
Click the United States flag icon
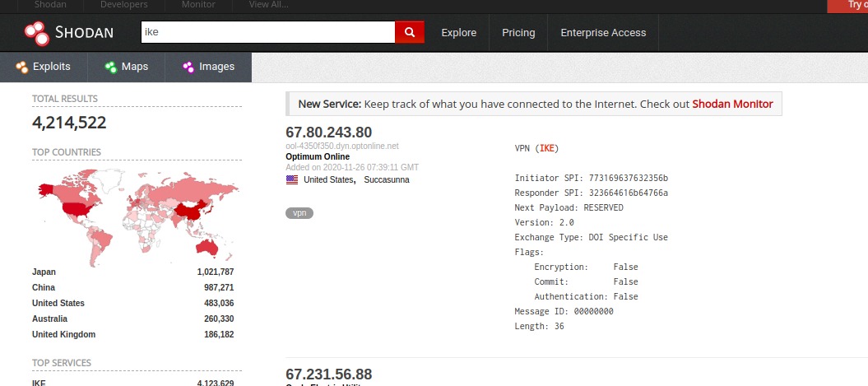click(292, 179)
